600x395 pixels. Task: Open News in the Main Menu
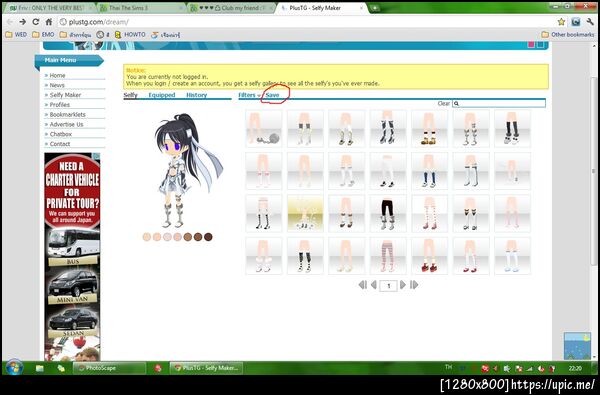(57, 85)
